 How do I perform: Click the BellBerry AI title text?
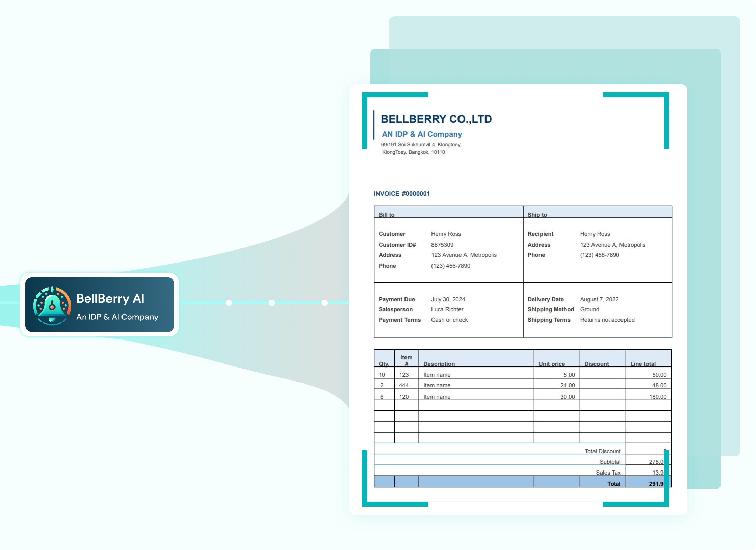click(x=110, y=298)
